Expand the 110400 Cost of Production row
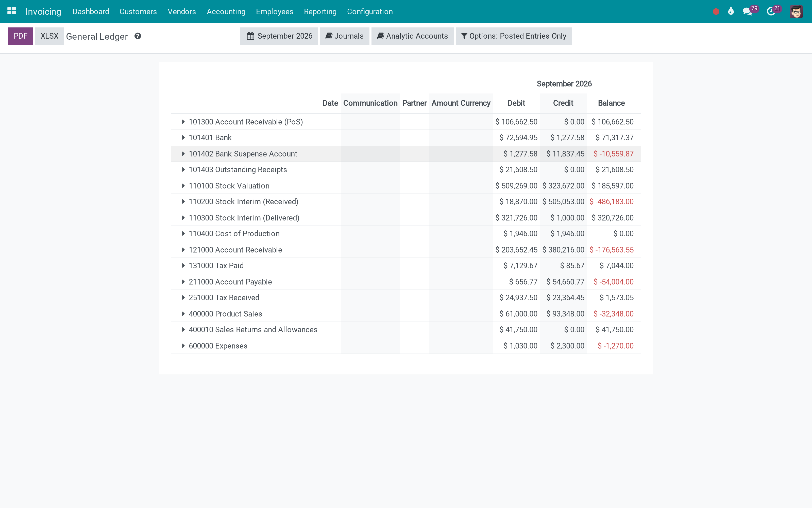 (183, 233)
